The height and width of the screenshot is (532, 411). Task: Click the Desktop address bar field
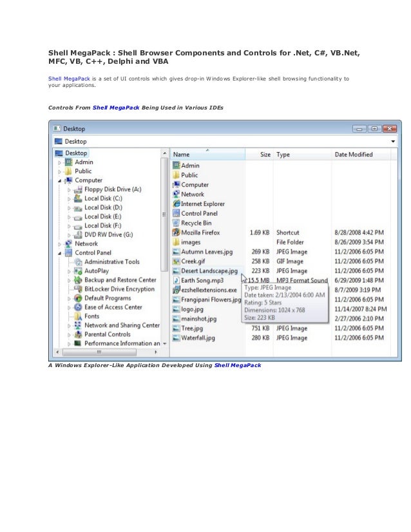pyautogui.click(x=225, y=141)
